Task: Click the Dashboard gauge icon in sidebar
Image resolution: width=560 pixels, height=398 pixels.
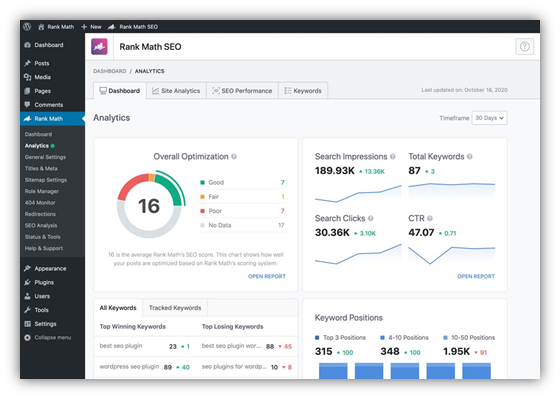Action: click(28, 45)
